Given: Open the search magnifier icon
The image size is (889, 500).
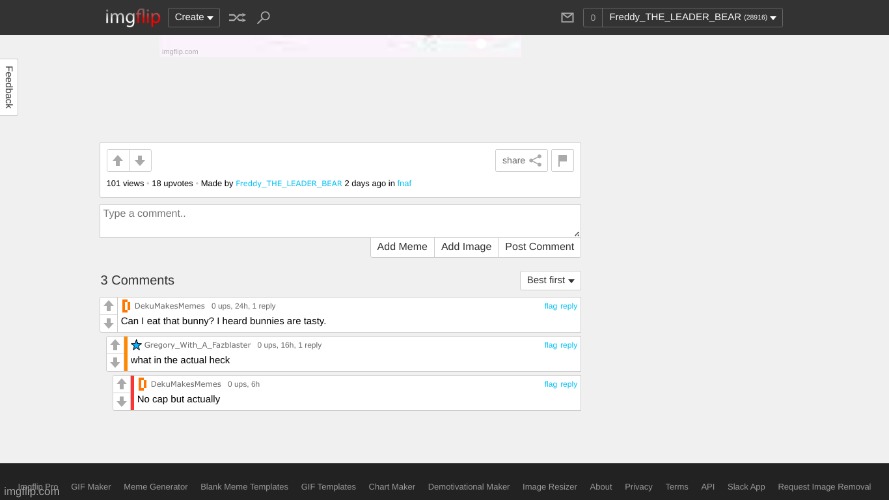Looking at the screenshot, I should pos(263,17).
